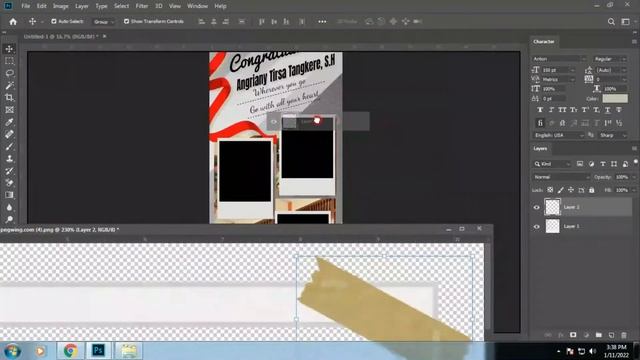Open the Group auto-select dropdown

(x=104, y=22)
